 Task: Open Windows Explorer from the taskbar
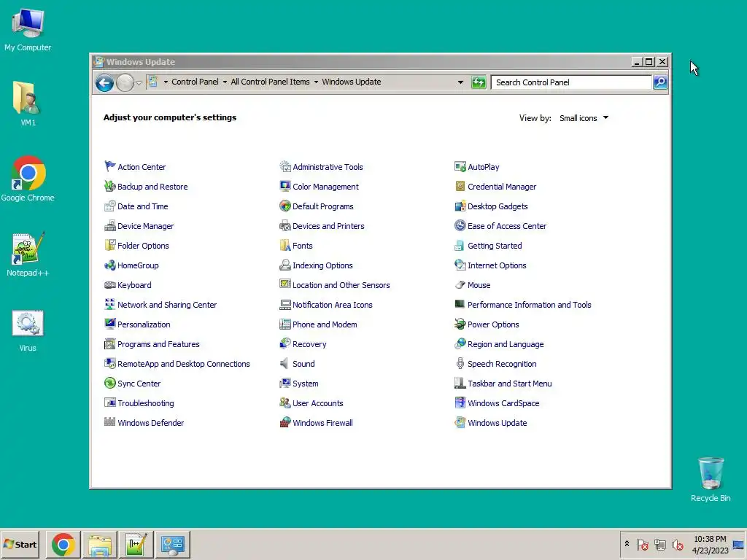tap(100, 544)
